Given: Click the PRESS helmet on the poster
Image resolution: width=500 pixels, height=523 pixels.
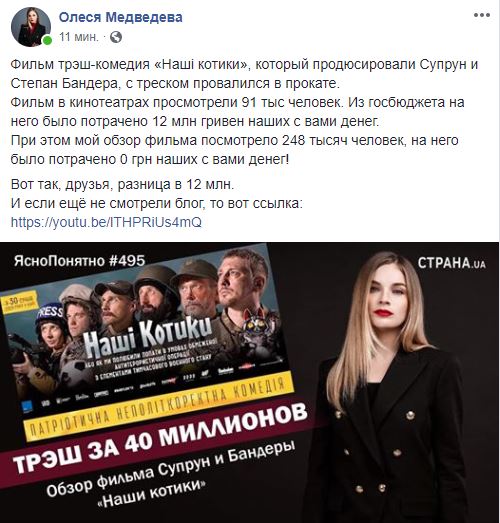Looking at the screenshot, I should point(49,313).
